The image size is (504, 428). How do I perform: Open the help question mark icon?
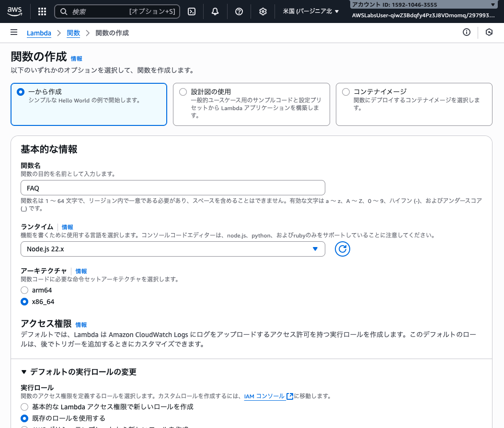pos(239,11)
